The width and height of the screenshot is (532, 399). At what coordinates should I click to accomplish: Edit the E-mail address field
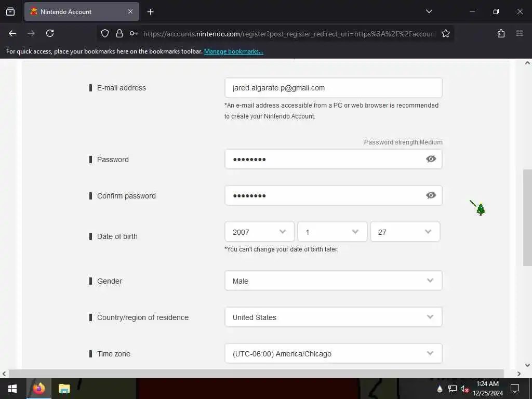coord(333,88)
